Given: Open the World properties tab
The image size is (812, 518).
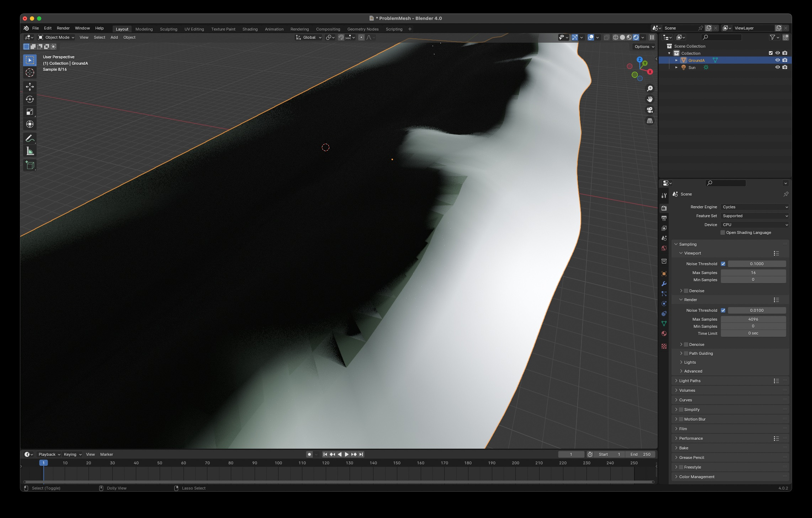Looking at the screenshot, I should pyautogui.click(x=664, y=248).
